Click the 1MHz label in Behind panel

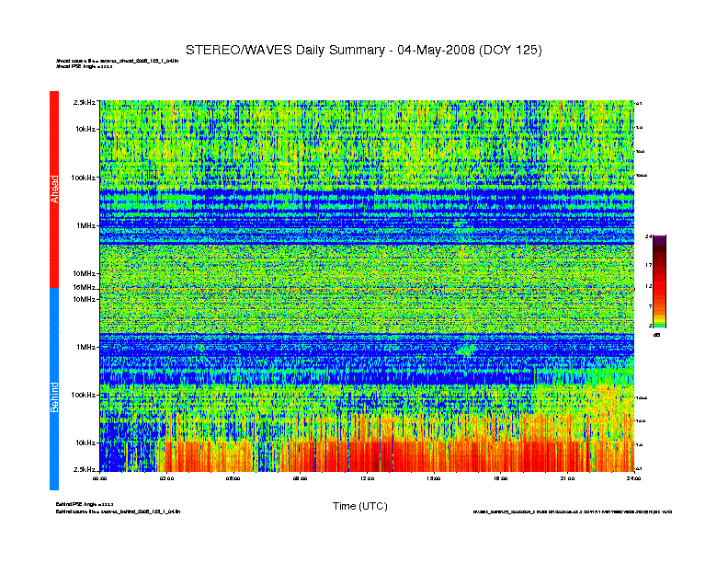(86, 347)
